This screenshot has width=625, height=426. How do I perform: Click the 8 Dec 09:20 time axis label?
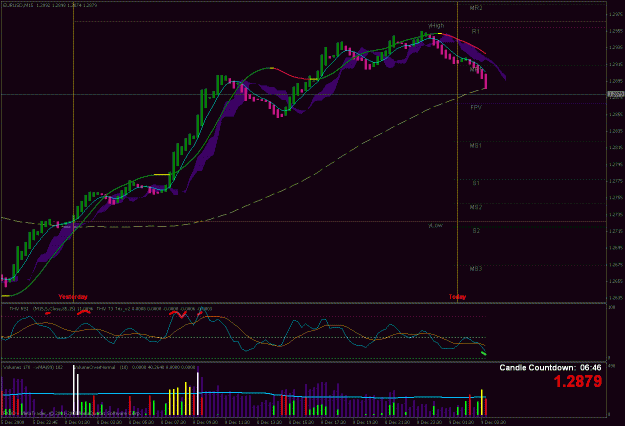pos(206,422)
